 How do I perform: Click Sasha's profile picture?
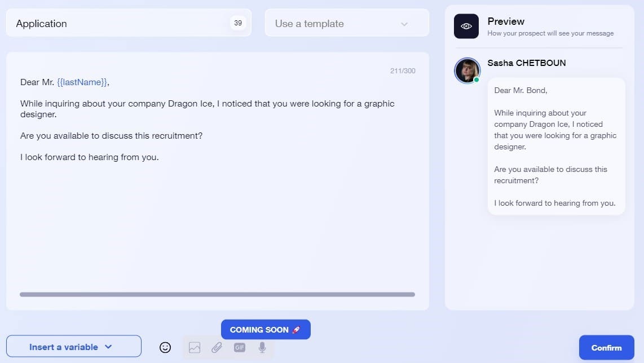pyautogui.click(x=467, y=70)
